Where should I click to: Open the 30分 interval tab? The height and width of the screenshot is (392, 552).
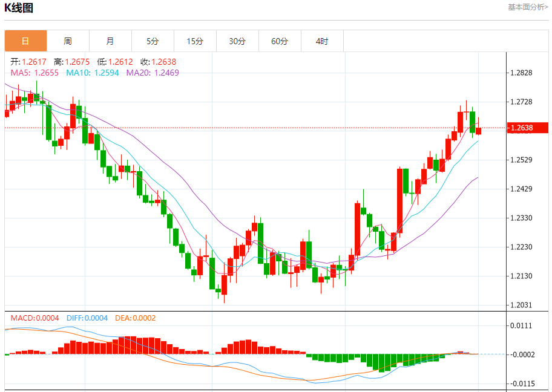237,41
